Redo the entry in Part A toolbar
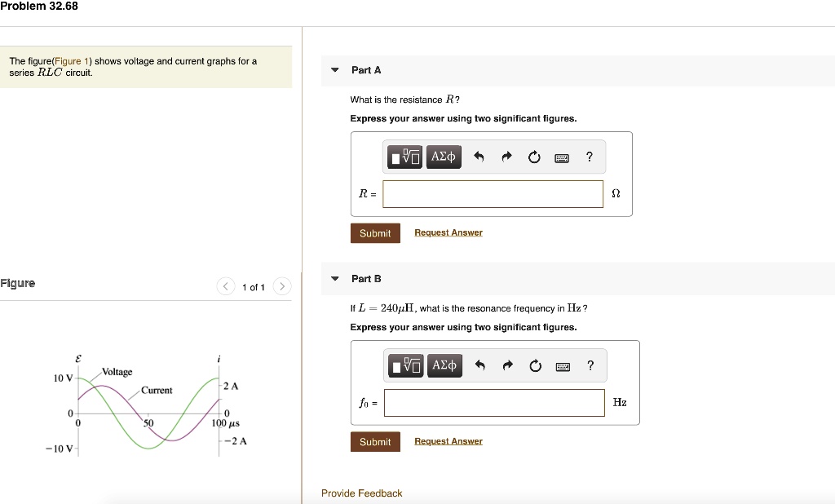Image resolution: width=835 pixels, height=504 pixels. [x=506, y=157]
